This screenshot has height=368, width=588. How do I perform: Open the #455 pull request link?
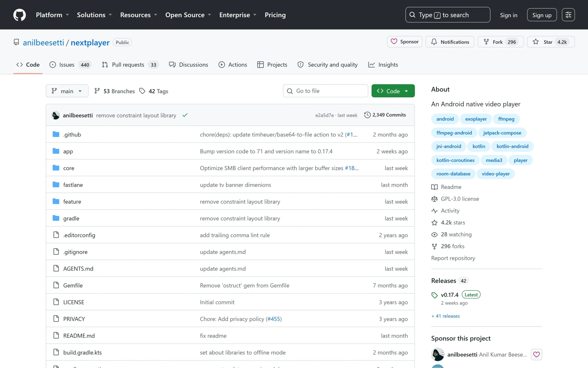tap(274, 319)
